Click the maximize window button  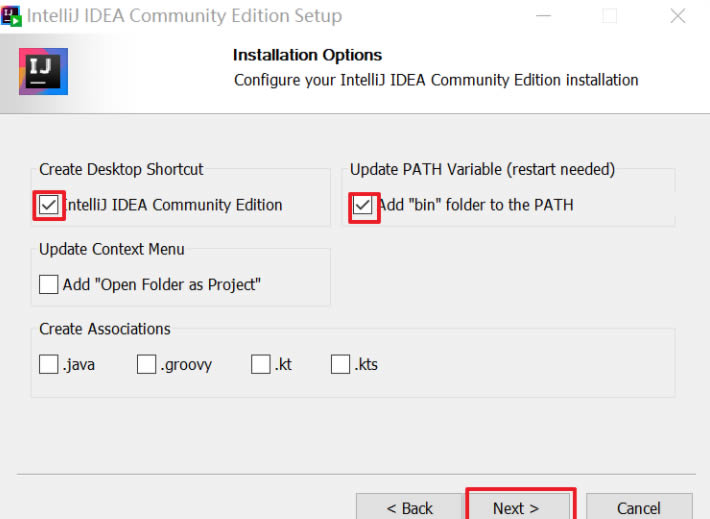point(609,16)
